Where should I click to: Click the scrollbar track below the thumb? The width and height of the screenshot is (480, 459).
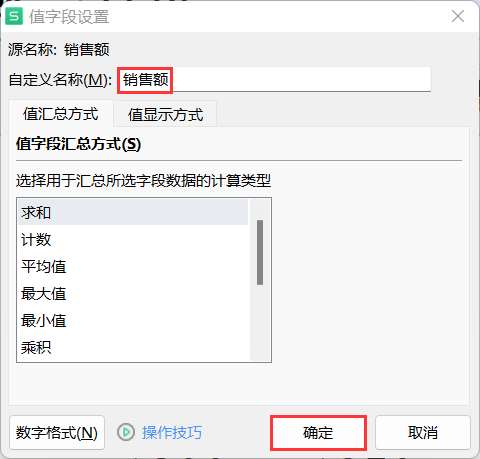tap(260, 323)
